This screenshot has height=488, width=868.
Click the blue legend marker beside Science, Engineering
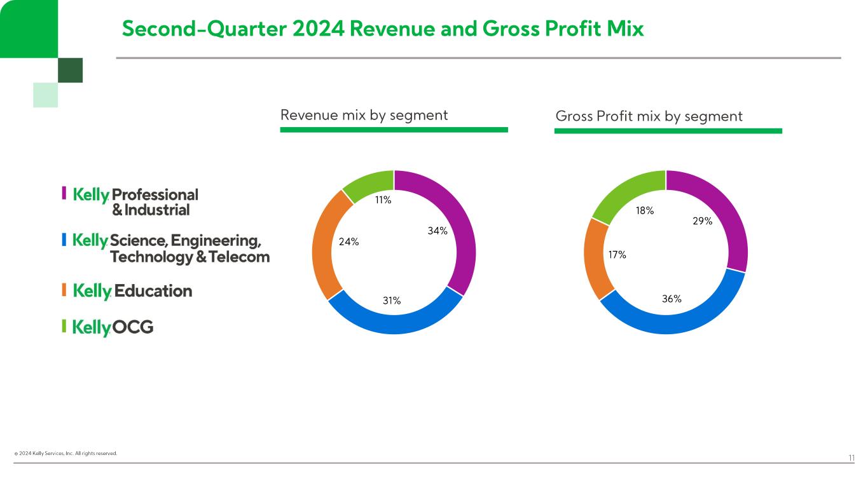[x=64, y=240]
